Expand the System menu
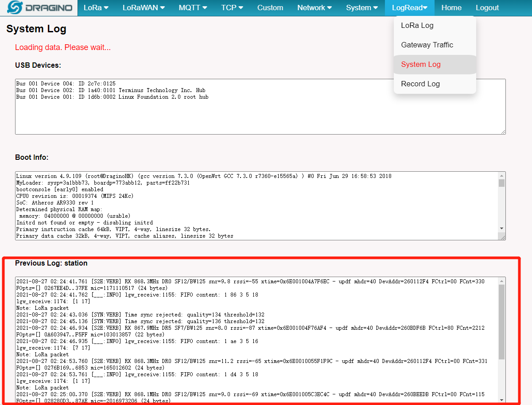Viewport: 532px width, 405px height. pyautogui.click(x=362, y=8)
